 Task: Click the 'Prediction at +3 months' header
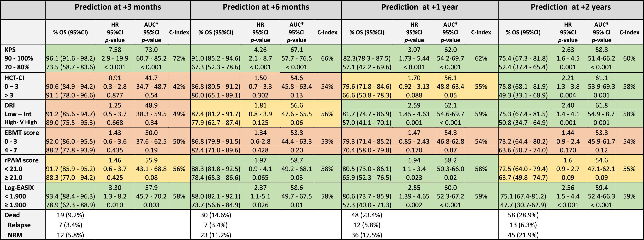tap(118, 7)
